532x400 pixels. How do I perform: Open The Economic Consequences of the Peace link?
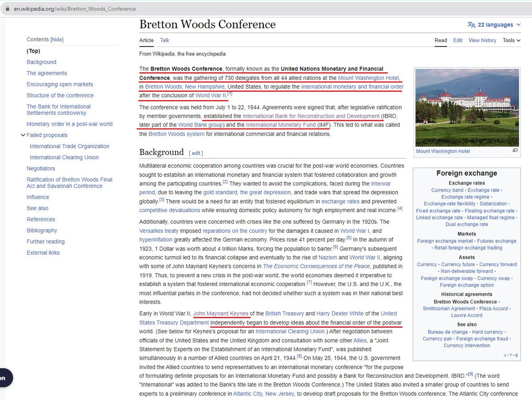(x=316, y=267)
